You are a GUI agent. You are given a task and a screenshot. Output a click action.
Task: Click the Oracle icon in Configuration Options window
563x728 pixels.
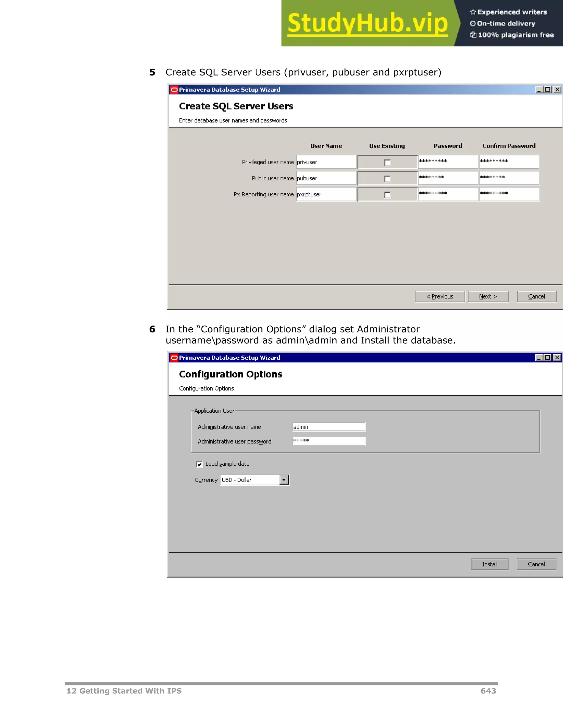coord(174,358)
